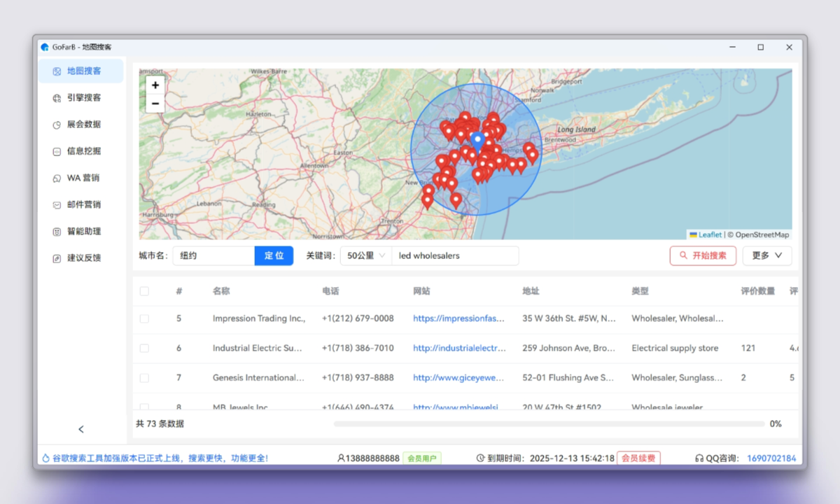Click the 地址 column header
The width and height of the screenshot is (840, 504).
point(531,291)
